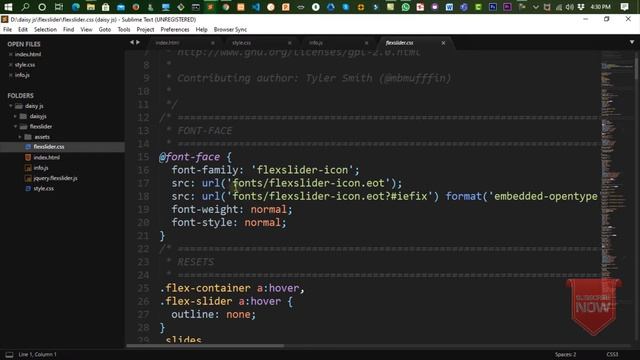Viewport: 640px width, 360px height.
Task: Close the style.css tab
Action: pyautogui.click(x=289, y=43)
